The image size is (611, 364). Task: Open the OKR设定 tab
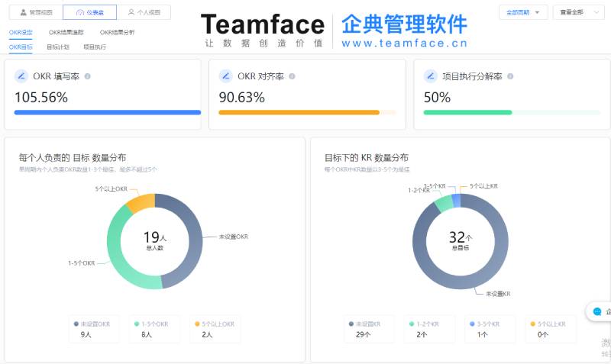coord(21,32)
